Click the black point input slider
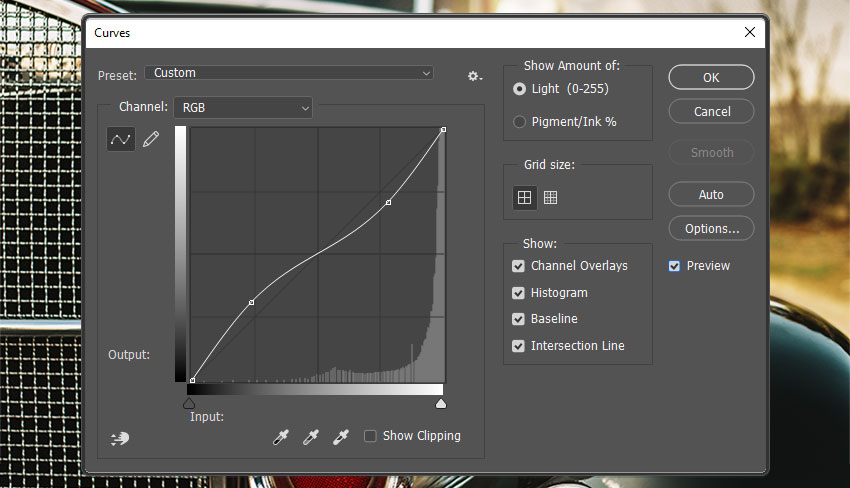Viewport: 850px width, 488px height. point(189,403)
